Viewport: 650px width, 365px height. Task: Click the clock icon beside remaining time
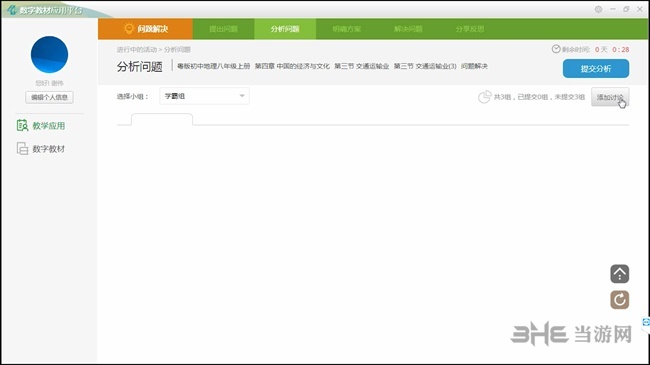pos(556,49)
